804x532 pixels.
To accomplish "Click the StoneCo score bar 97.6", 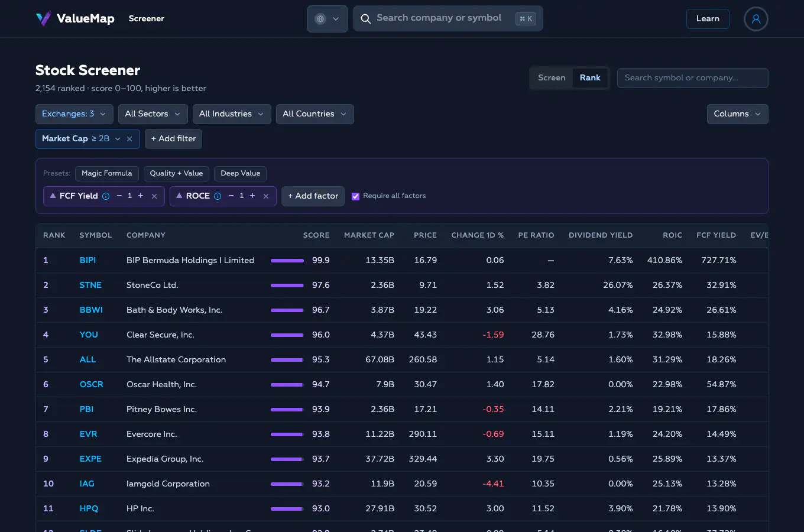I will click(x=287, y=286).
